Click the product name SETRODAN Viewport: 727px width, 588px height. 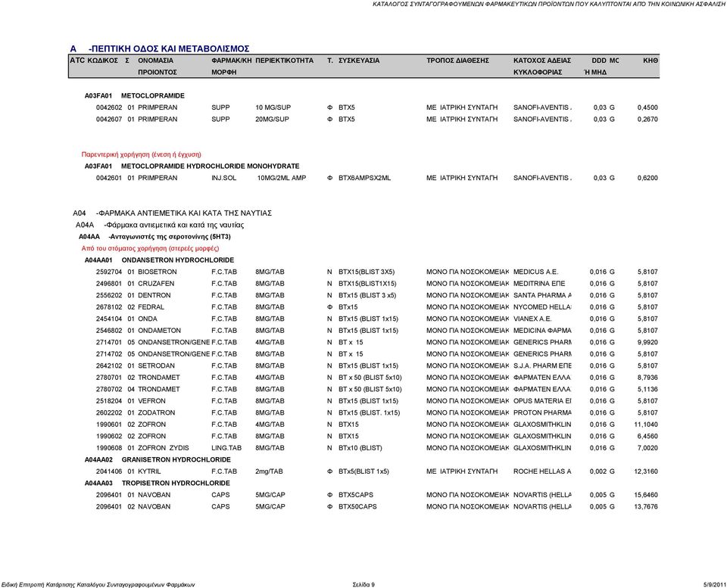[156, 366]
